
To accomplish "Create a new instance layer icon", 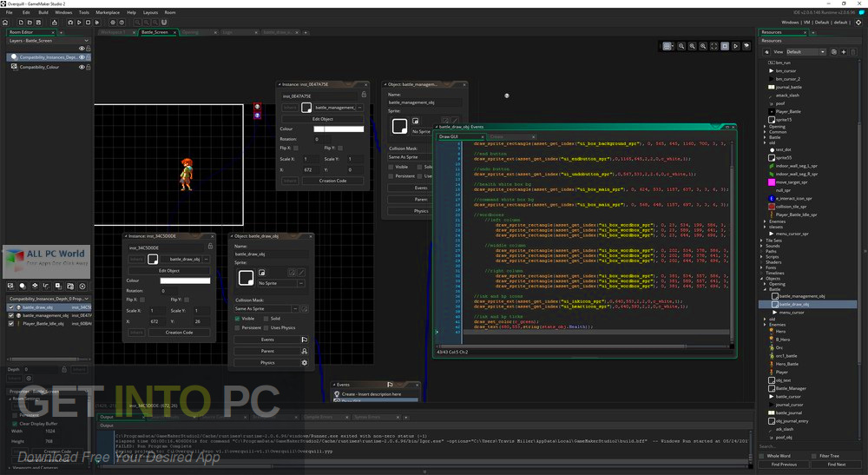I will pos(23,286).
